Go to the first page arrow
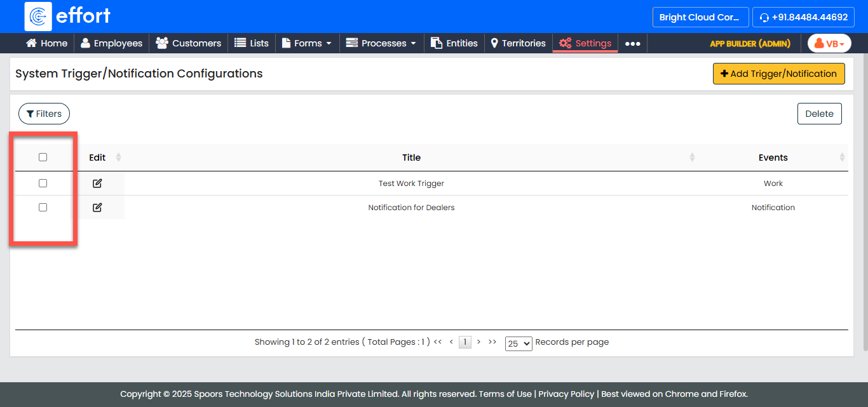The image size is (868, 407). [437, 342]
